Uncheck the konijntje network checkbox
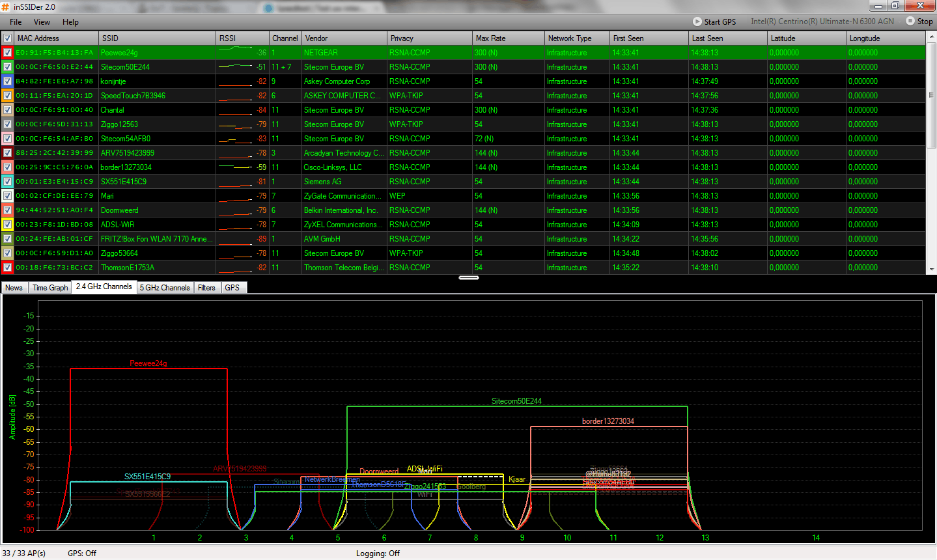 pyautogui.click(x=7, y=81)
